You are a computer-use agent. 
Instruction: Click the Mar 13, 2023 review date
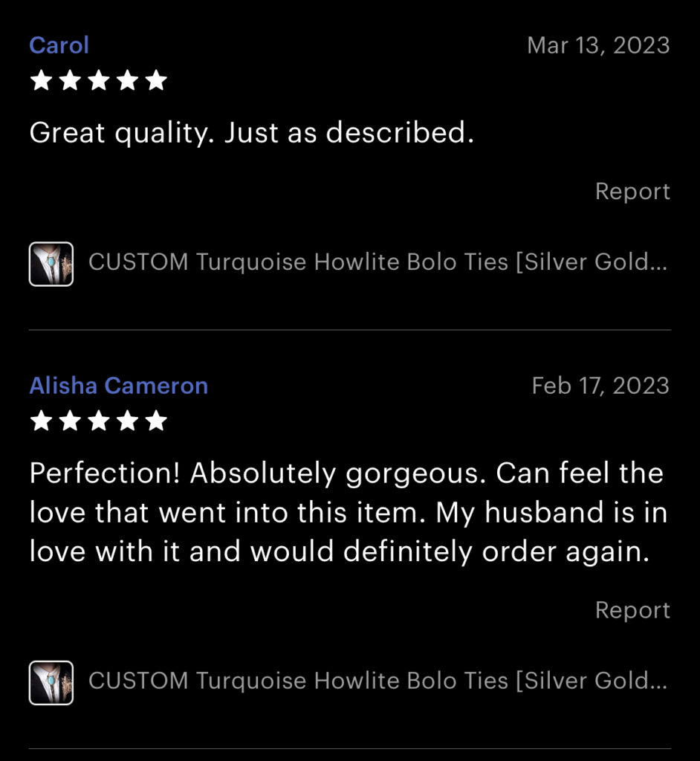[598, 46]
